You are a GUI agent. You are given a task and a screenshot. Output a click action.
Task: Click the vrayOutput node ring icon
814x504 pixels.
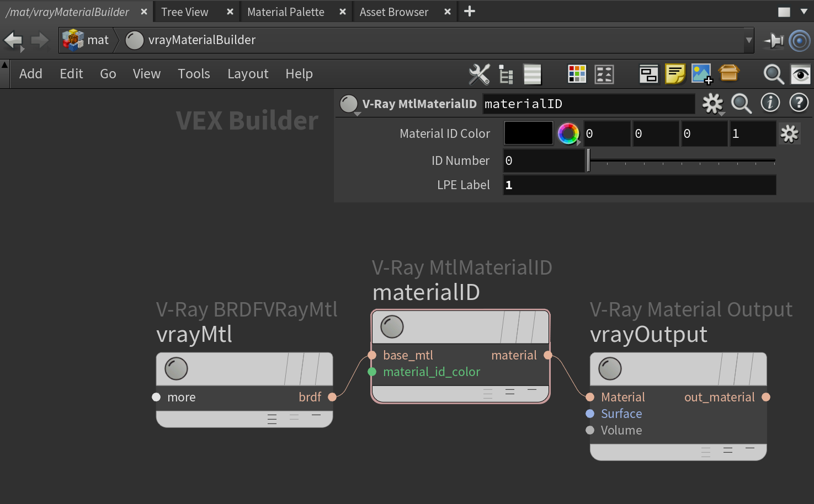610,368
